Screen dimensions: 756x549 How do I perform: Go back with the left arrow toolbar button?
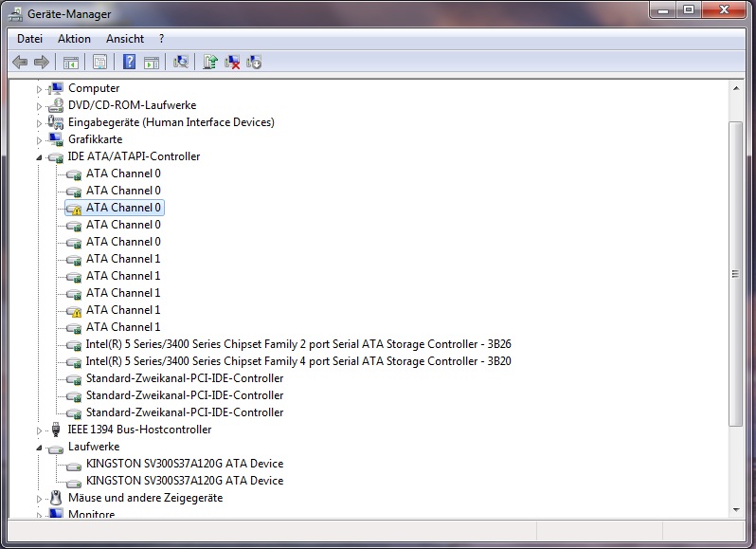pos(20,63)
